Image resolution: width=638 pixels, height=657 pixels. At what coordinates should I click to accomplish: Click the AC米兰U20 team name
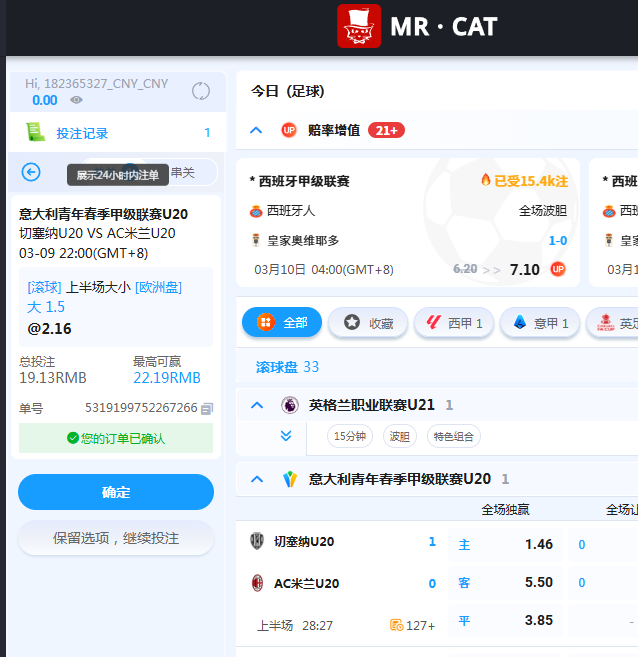coord(306,583)
